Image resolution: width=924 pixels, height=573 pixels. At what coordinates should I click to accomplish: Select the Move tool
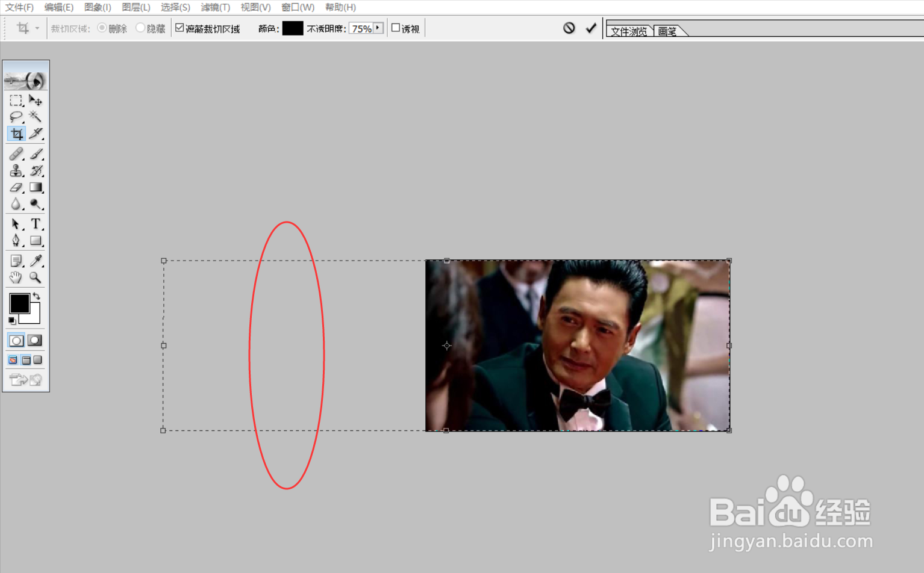pos(36,101)
